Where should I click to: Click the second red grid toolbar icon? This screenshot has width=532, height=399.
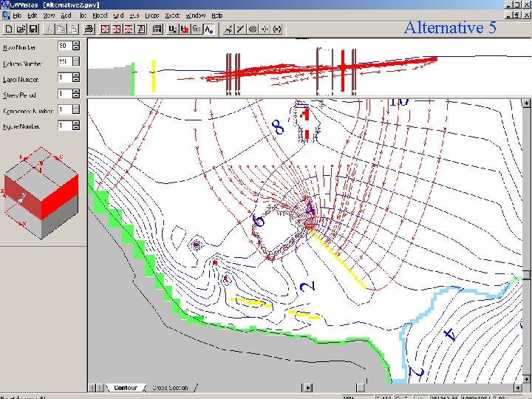click(x=117, y=29)
